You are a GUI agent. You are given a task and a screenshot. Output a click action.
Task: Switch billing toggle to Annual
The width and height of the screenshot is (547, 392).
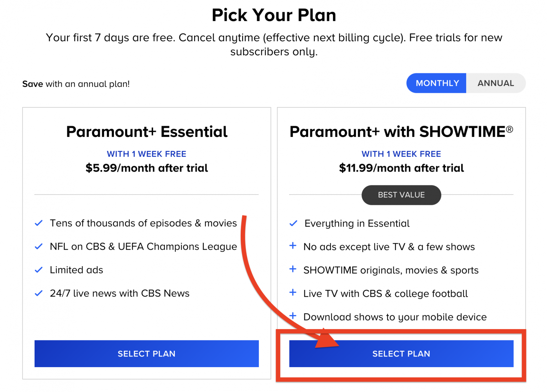tap(495, 83)
